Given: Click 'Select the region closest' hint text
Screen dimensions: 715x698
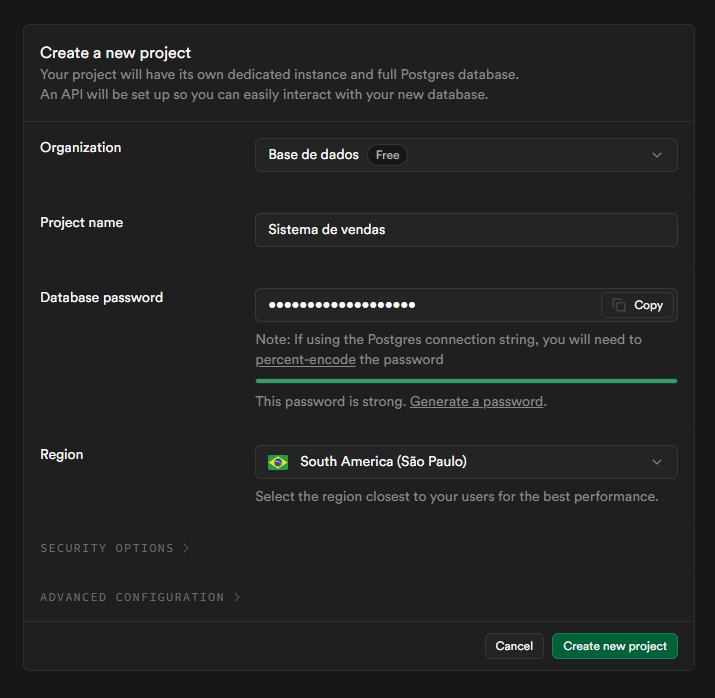Looking at the screenshot, I should click(x=457, y=496).
